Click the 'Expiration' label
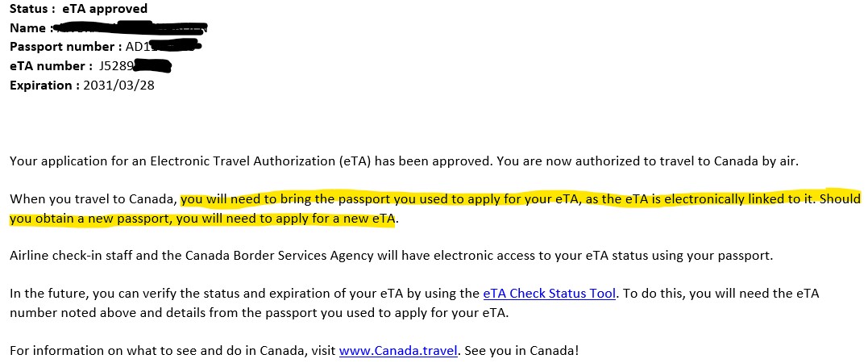Image resolution: width=868 pixels, height=363 pixels. pyautogui.click(x=43, y=85)
